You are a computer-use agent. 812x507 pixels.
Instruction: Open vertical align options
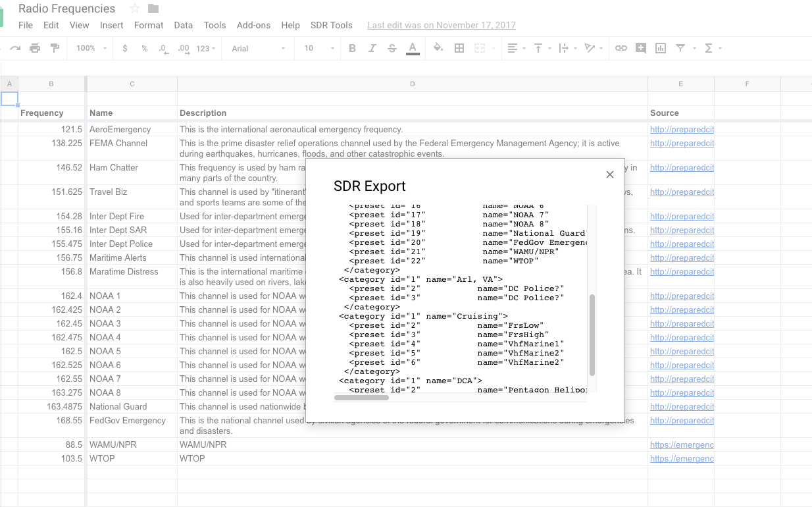point(542,48)
